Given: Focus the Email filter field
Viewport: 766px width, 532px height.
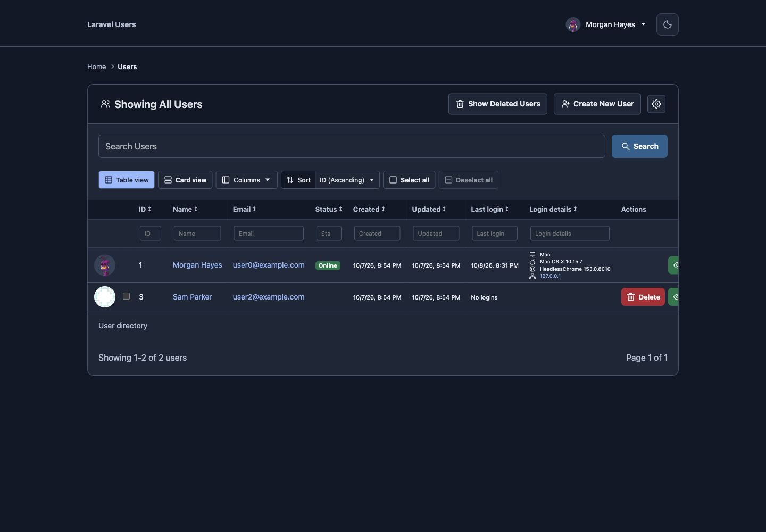Looking at the screenshot, I should tap(269, 233).
